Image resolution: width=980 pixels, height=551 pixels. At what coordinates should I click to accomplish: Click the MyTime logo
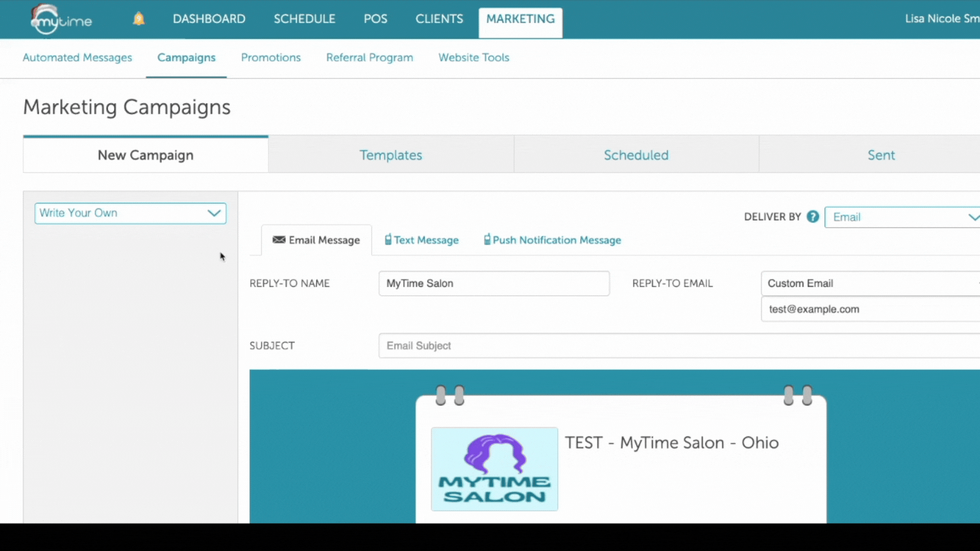[61, 19]
